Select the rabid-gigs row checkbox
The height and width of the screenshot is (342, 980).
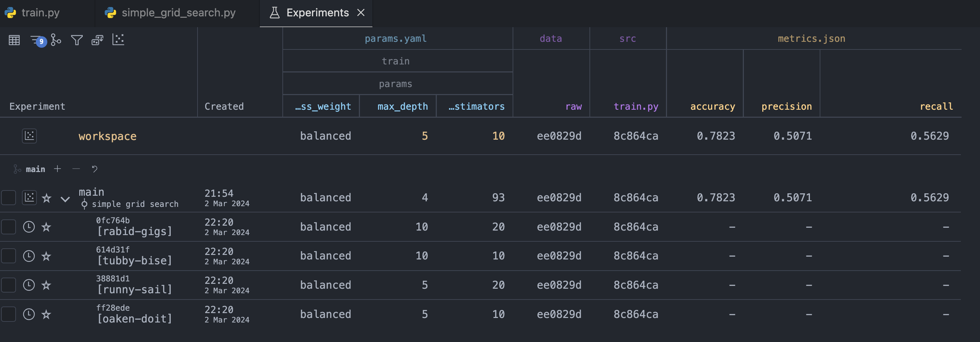(8, 227)
